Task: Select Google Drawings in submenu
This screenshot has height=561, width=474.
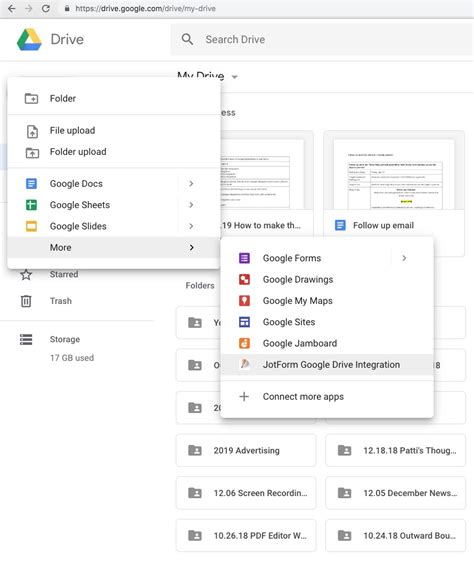Action: tap(327, 279)
